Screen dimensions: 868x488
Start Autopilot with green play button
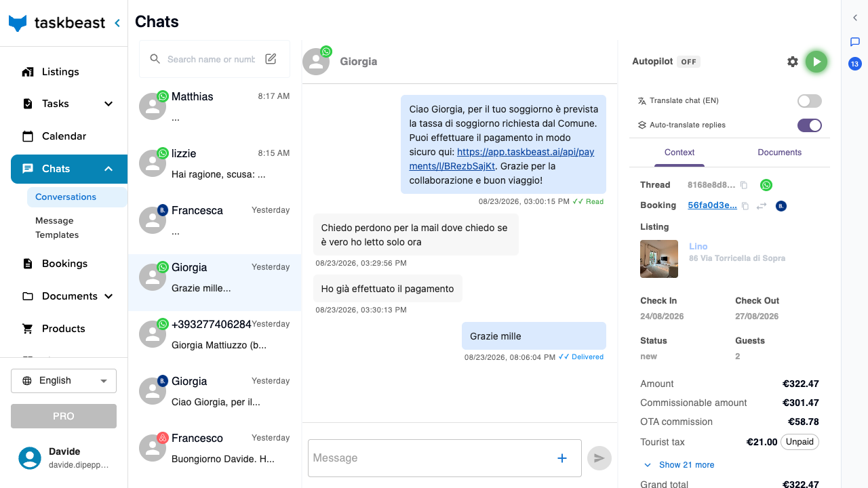[816, 62]
